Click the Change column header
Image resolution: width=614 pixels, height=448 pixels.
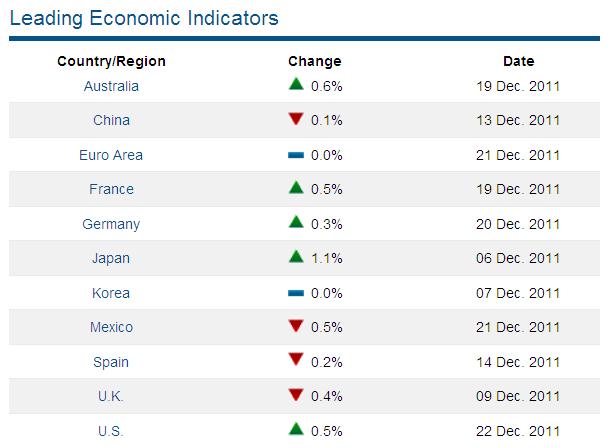314,61
